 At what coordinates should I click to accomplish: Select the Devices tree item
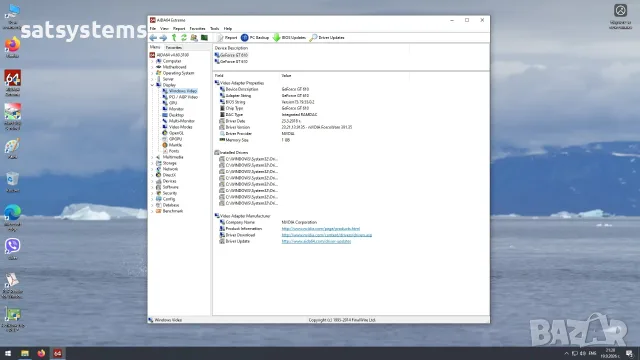(x=166, y=181)
